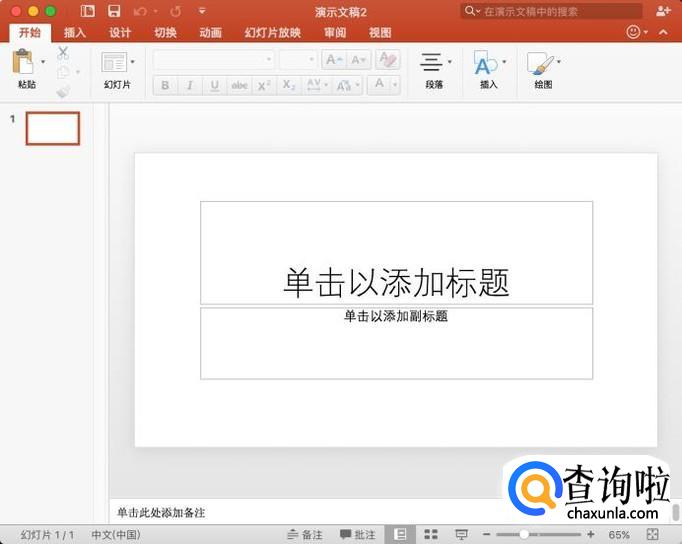This screenshot has width=682, height=544.
Task: Click the Undo arrow icon
Action: (140, 11)
